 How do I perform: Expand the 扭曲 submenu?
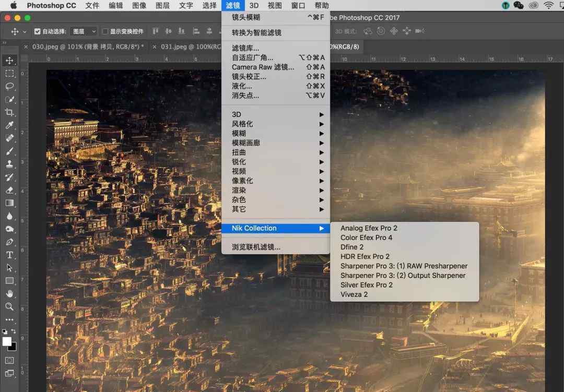pos(276,152)
